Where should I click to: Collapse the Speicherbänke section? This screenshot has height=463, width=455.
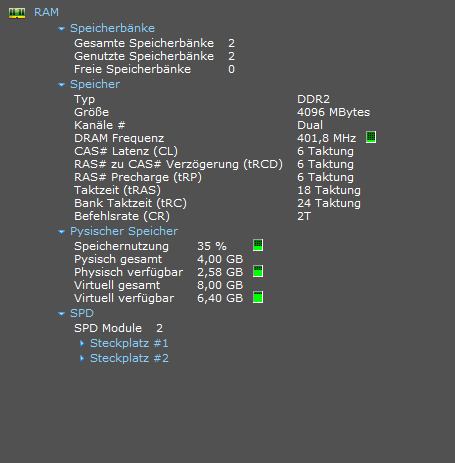point(61,29)
